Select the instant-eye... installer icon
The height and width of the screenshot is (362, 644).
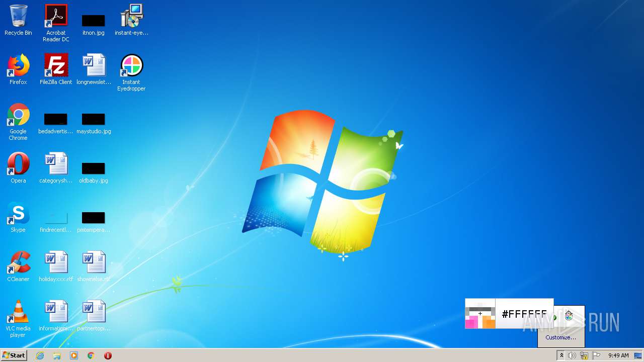pos(131,20)
